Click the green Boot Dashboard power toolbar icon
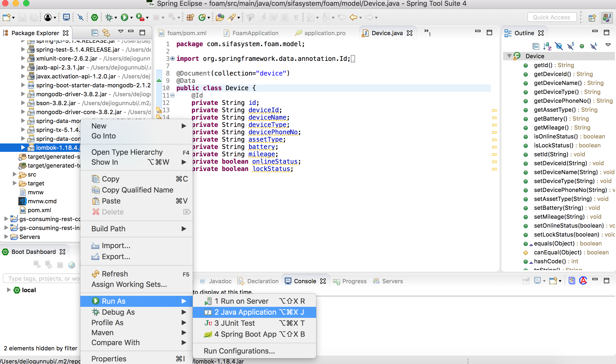 (95, 17)
